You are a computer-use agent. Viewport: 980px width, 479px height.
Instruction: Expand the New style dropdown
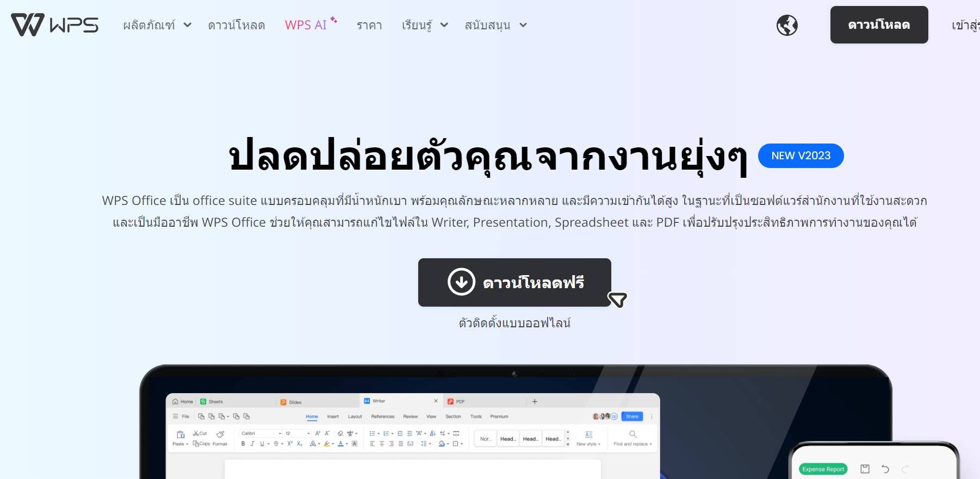tap(599, 444)
